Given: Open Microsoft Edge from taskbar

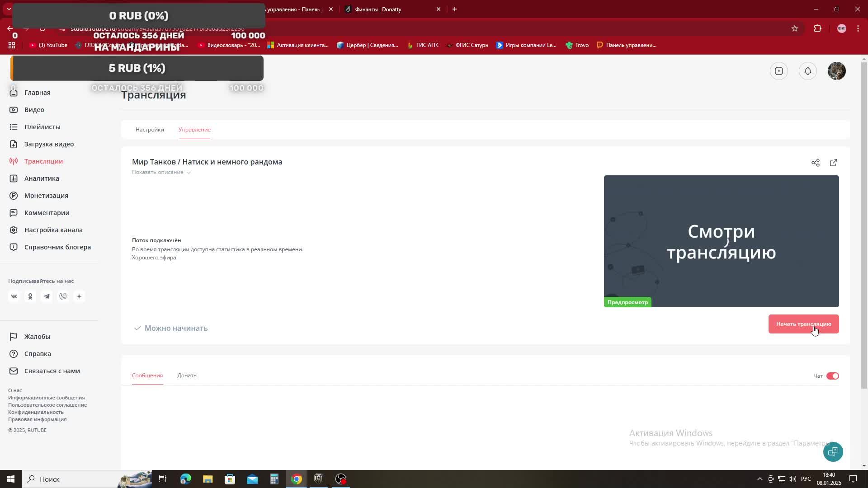Looking at the screenshot, I should 185,479.
